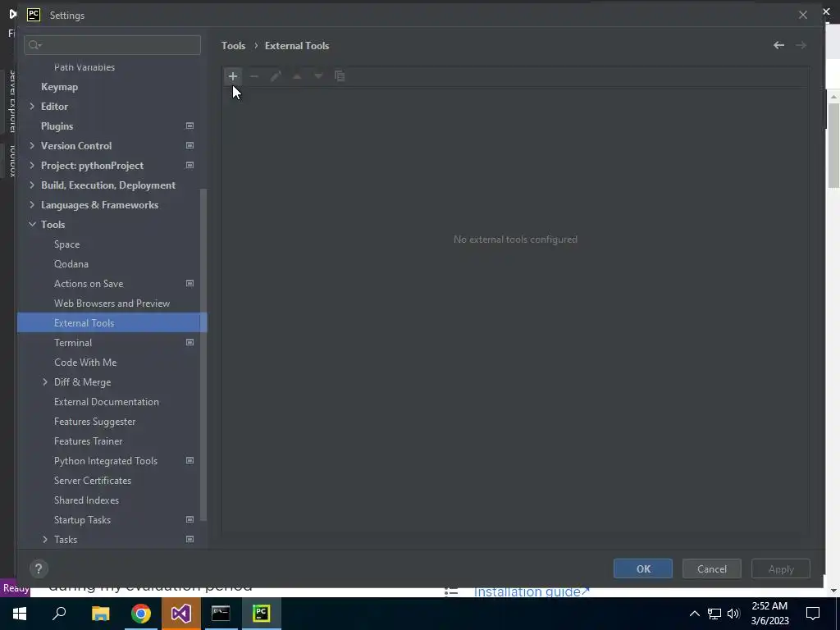Open File Explorer from the taskbar
The image size is (840, 630).
pos(100,614)
